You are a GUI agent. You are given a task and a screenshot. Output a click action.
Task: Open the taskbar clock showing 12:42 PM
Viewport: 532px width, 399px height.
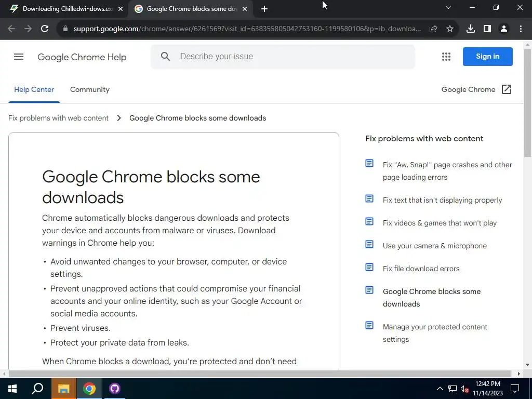click(488, 389)
